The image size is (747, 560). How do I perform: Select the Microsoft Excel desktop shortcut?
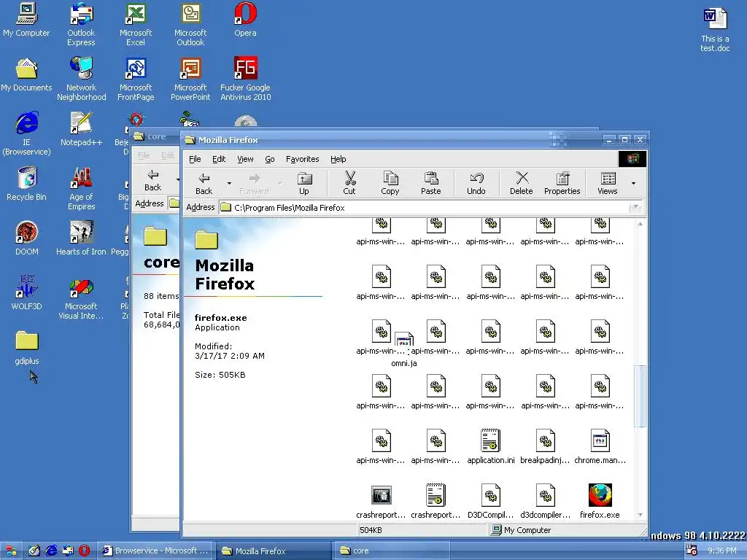[x=136, y=25]
